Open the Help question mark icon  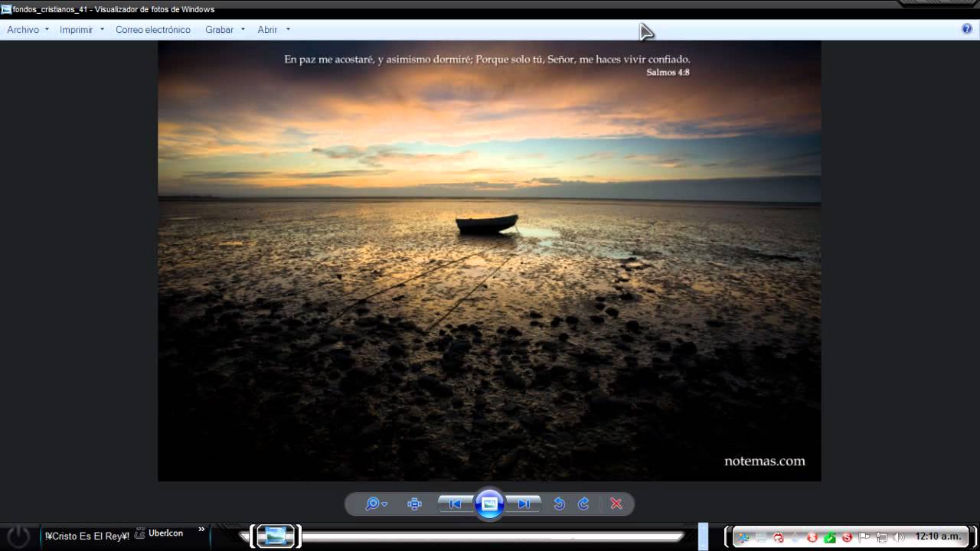966,29
